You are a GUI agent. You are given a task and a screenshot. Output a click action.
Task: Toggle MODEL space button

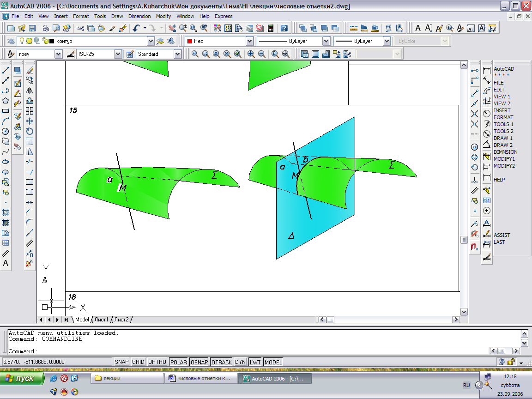point(273,362)
